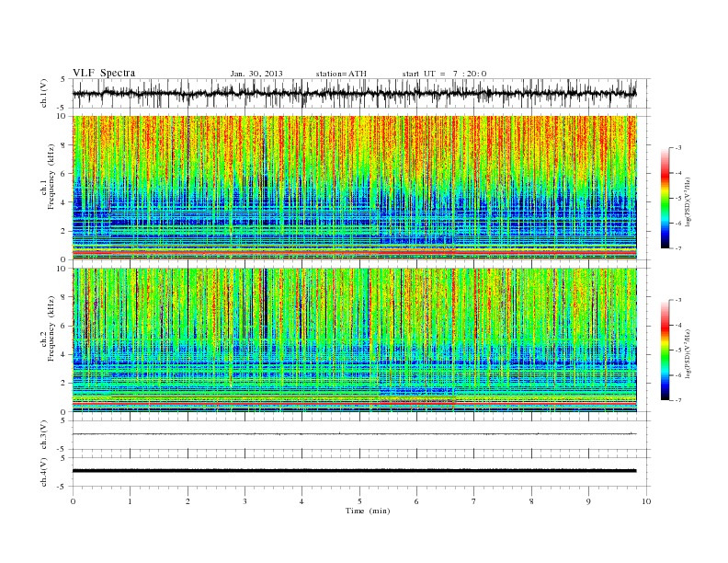728x563 pixels.
Task: Click the "ch.4(V)" axis label
Action: [44, 472]
